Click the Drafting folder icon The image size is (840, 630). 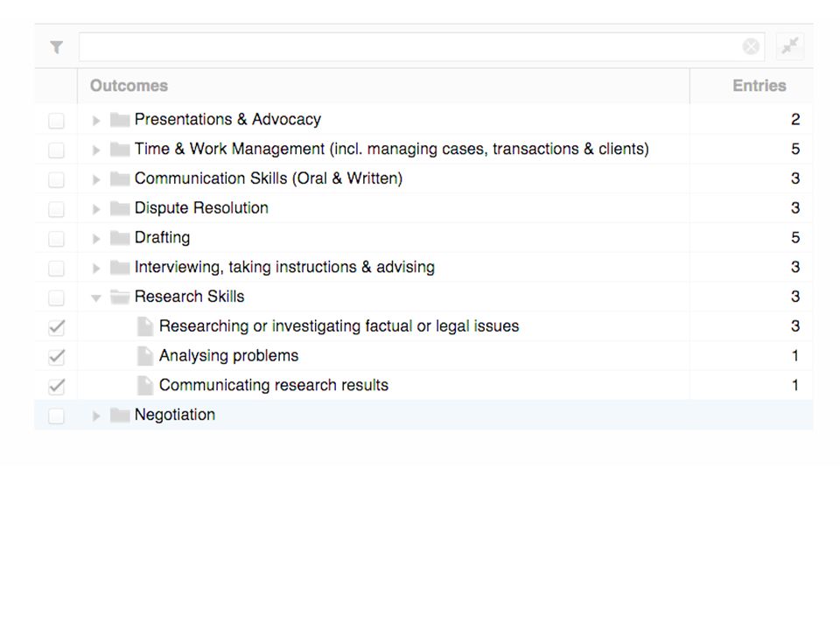coord(120,237)
